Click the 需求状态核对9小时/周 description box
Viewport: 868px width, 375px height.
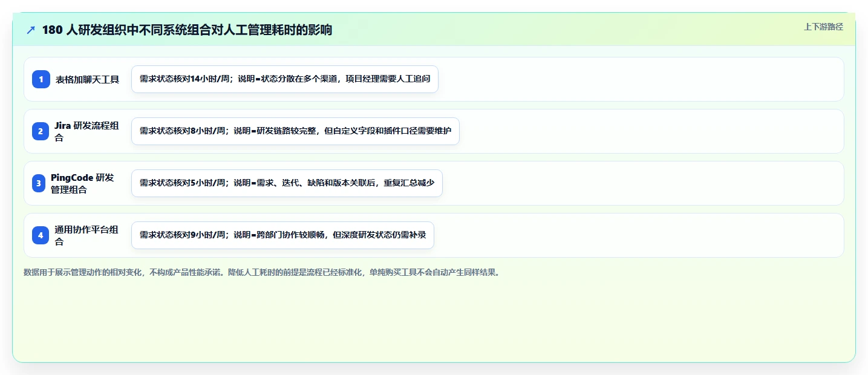point(282,235)
